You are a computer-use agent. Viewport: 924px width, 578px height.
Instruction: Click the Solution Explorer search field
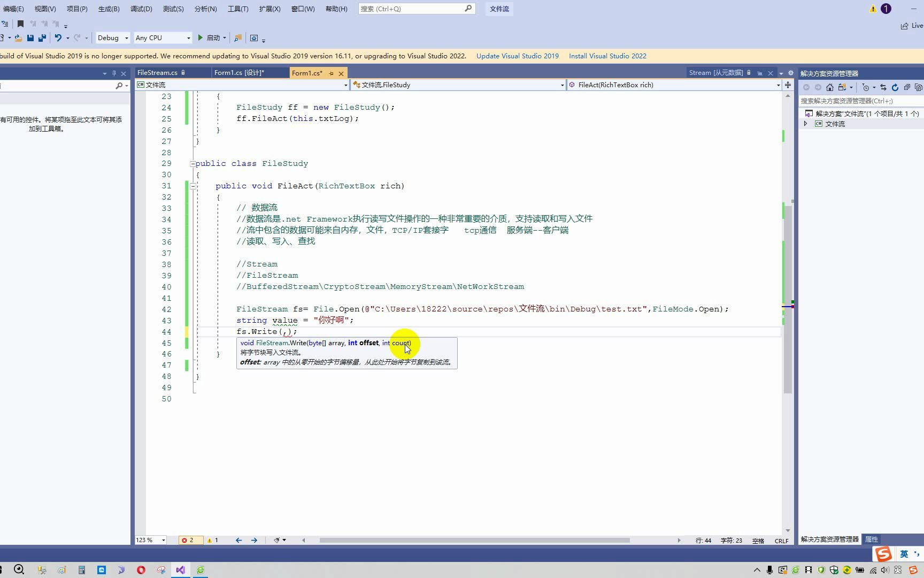tap(861, 101)
